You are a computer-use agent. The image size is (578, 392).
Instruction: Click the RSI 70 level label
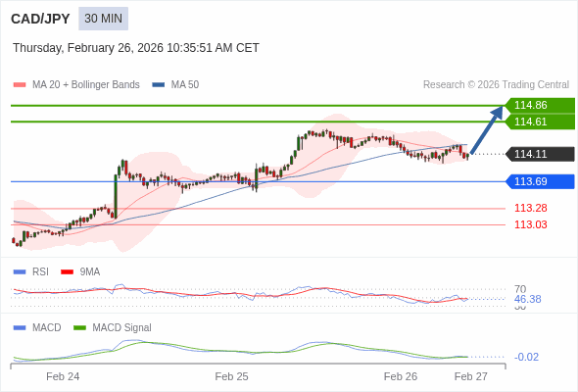pyautogui.click(x=520, y=289)
